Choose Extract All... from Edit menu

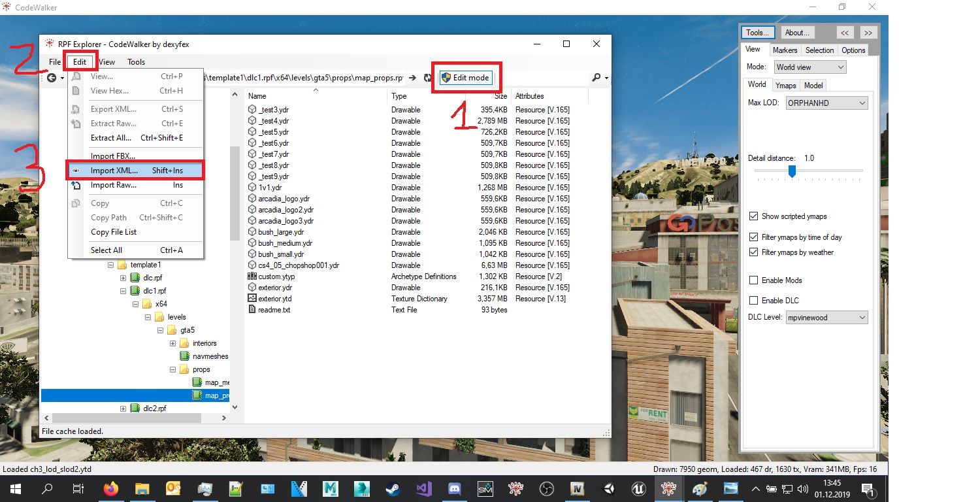(136, 138)
